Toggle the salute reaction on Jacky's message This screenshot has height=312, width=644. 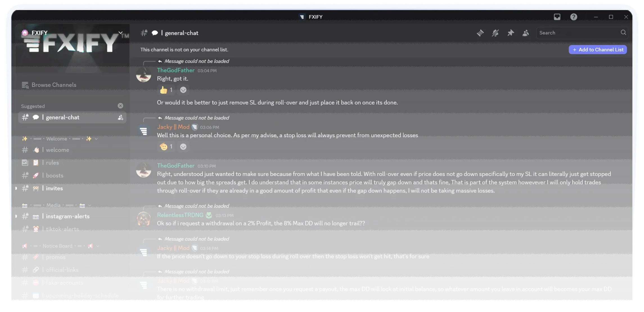click(x=166, y=146)
